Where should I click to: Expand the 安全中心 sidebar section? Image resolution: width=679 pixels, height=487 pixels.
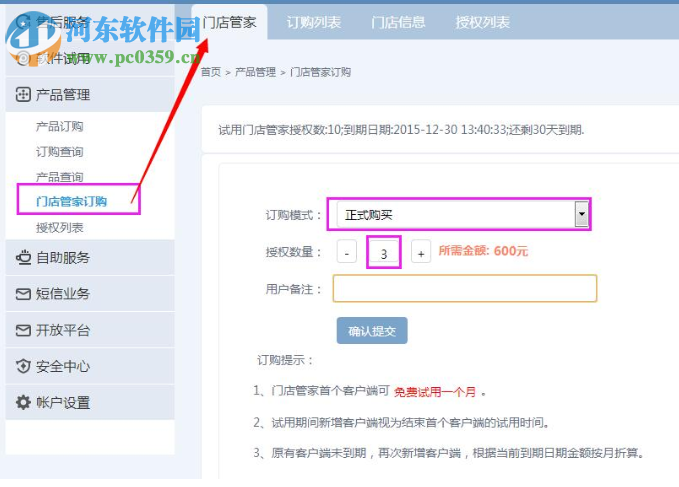pos(90,367)
